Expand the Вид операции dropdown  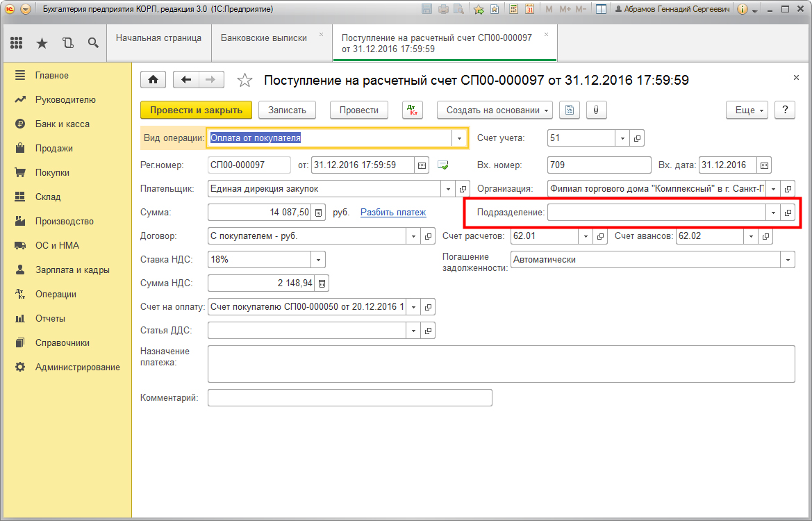459,138
